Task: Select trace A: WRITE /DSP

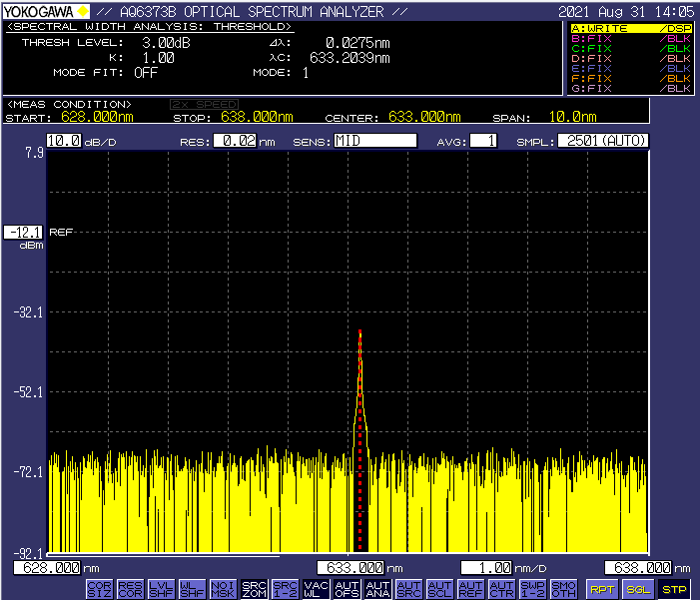Action: pyautogui.click(x=631, y=29)
